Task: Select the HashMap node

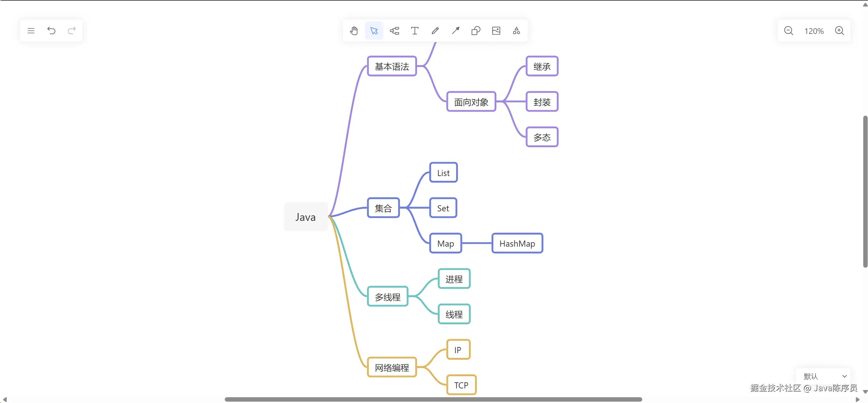Action: click(x=517, y=243)
